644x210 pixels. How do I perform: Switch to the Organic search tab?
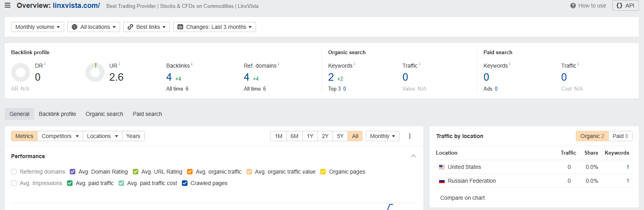[x=104, y=114]
